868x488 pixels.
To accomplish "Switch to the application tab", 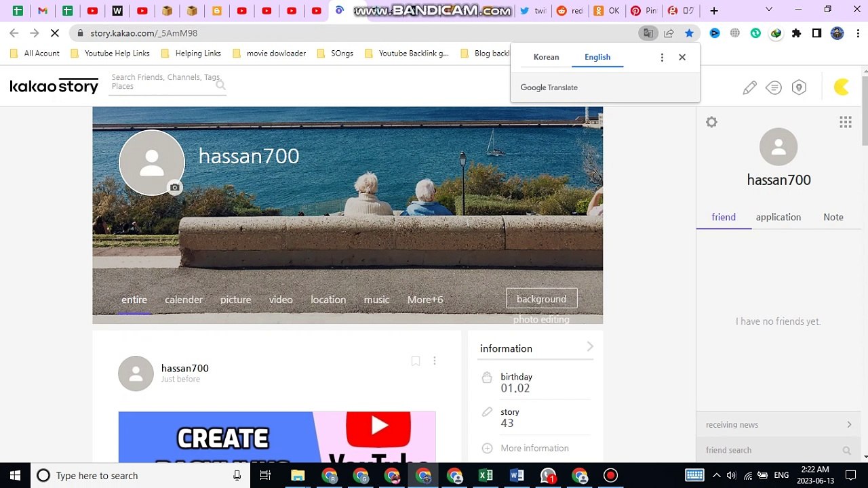I will pyautogui.click(x=778, y=217).
